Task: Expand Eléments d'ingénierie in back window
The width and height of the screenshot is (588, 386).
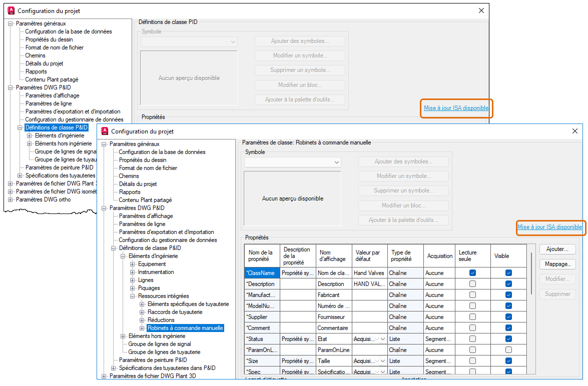Action: coord(29,135)
